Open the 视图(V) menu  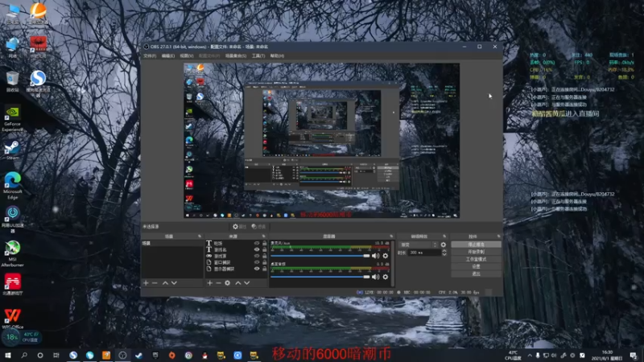(187, 56)
